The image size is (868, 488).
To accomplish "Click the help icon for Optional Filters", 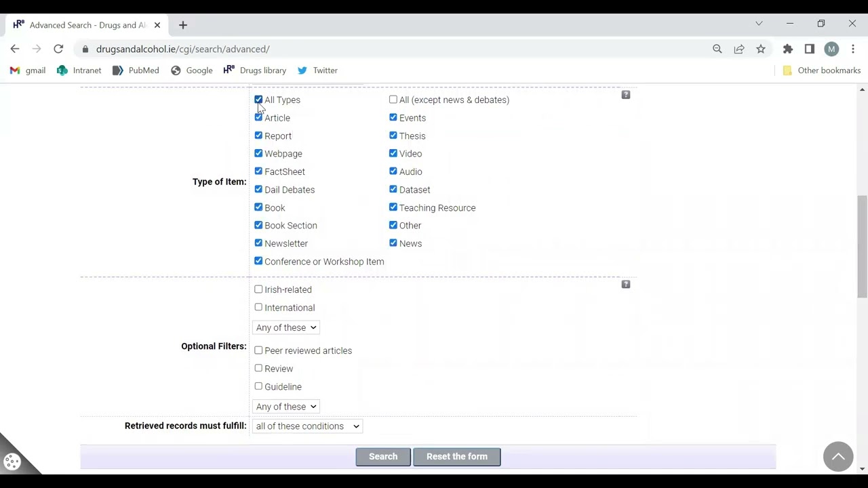I will pyautogui.click(x=626, y=284).
